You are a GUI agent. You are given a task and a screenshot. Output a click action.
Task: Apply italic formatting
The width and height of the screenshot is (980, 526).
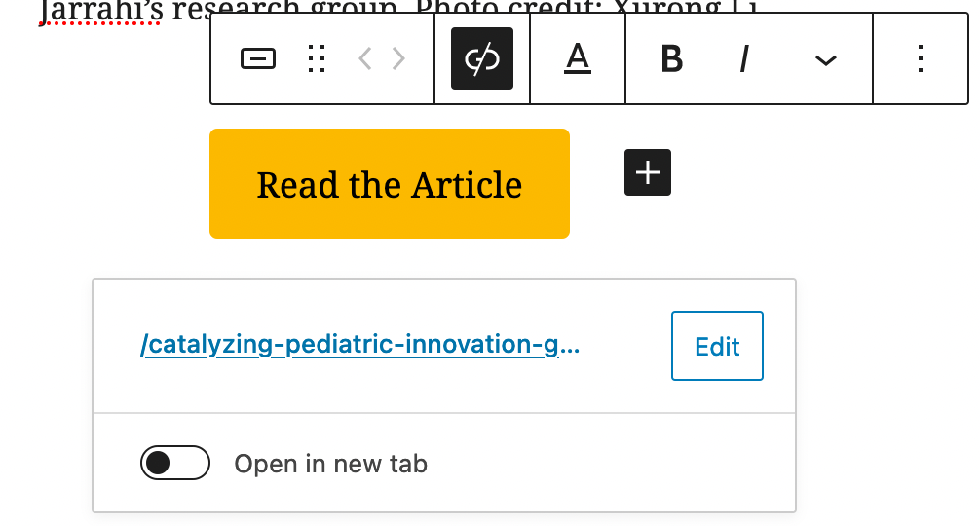[x=743, y=59]
